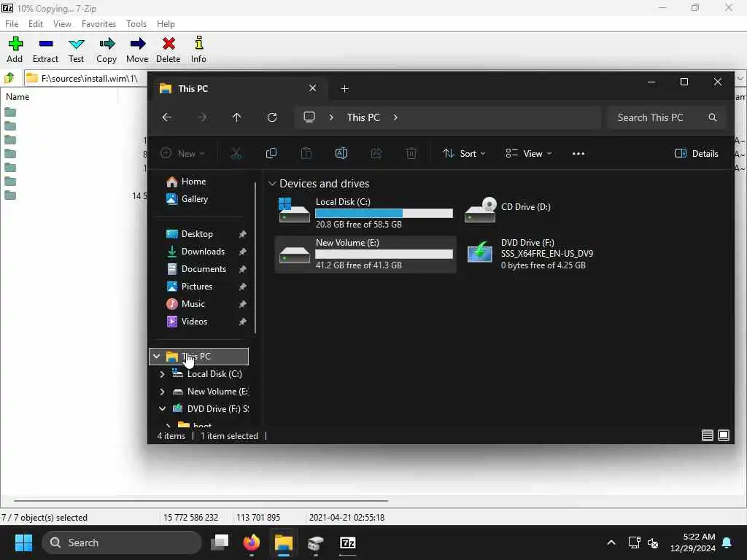Run Test from the 7-Zip toolbar

point(76,50)
